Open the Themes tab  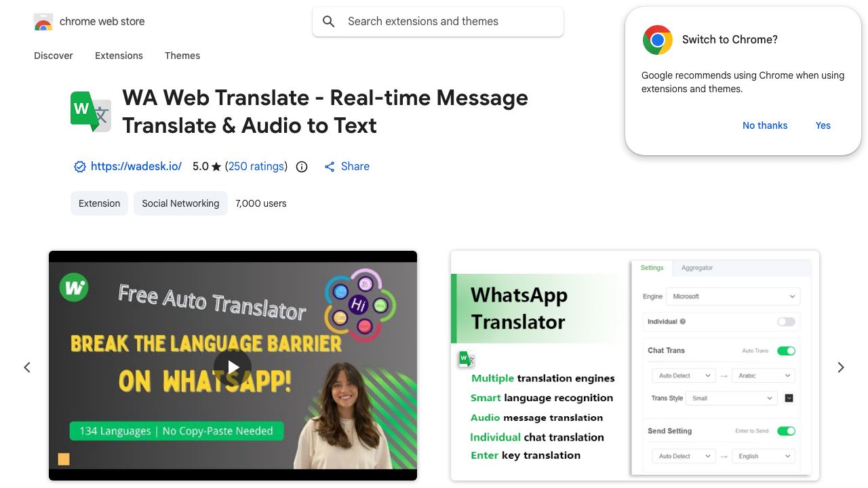(182, 56)
